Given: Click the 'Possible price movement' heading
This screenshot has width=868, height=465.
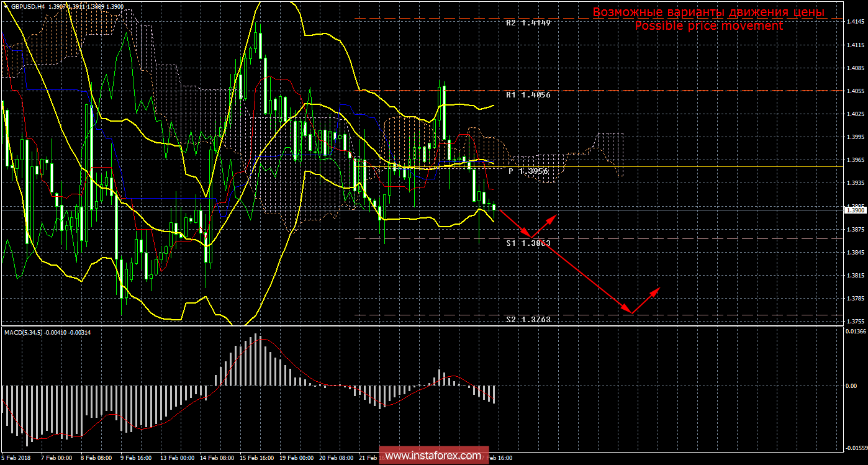Looking at the screenshot, I should 708,26.
